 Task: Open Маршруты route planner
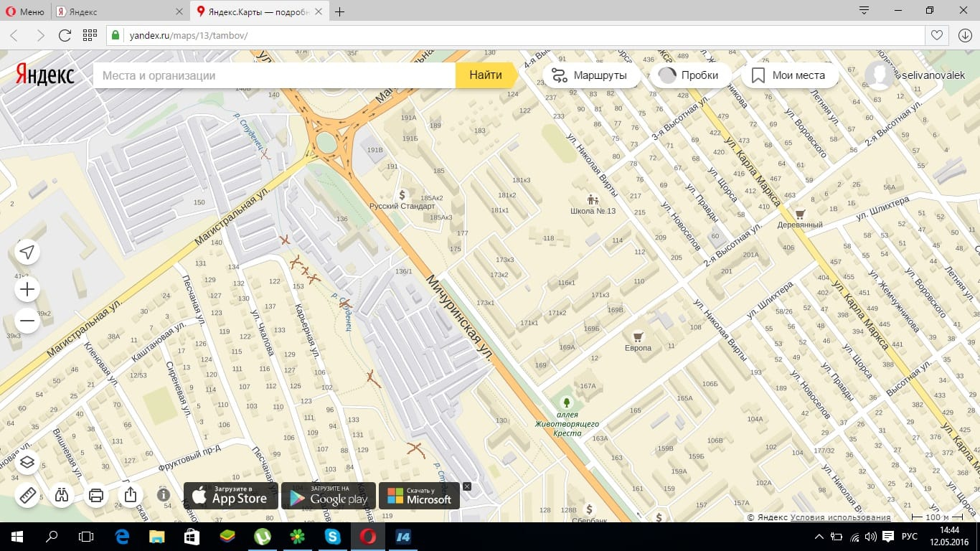pos(591,75)
